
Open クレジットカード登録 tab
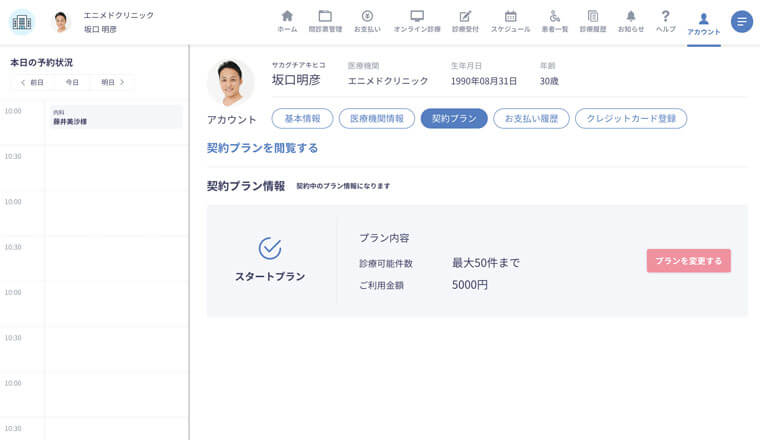[x=631, y=118]
